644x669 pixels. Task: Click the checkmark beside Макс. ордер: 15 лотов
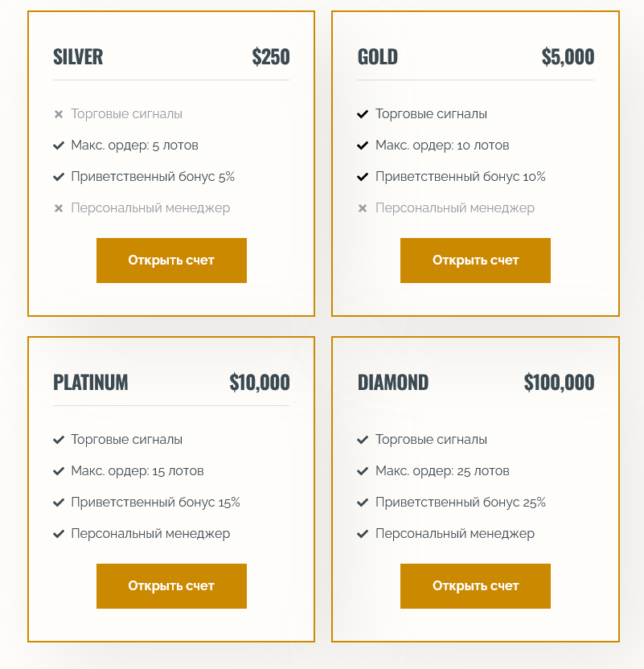tap(57, 471)
